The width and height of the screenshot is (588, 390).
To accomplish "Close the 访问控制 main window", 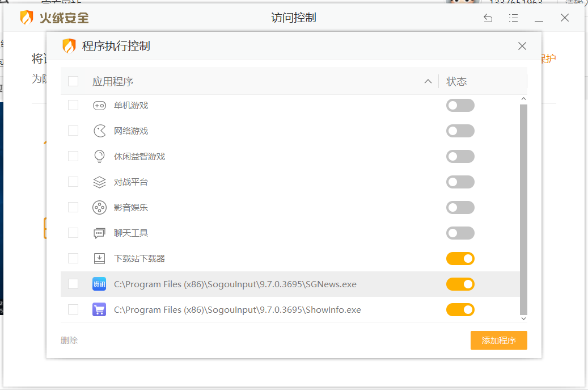I will (565, 18).
